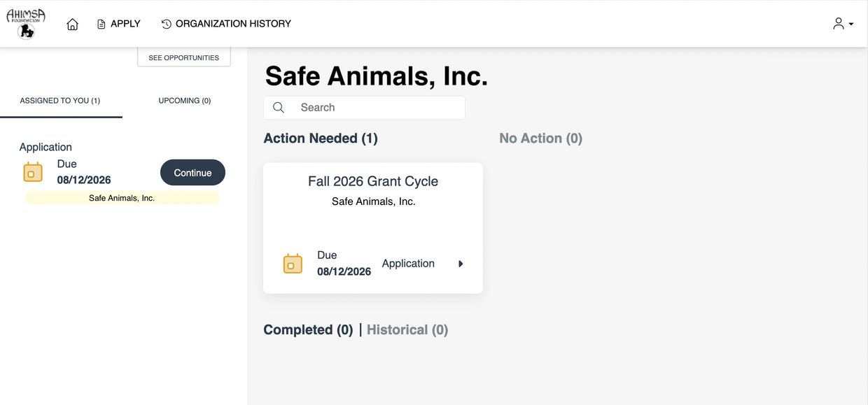The image size is (868, 405).
Task: Show the Historical section
Action: (407, 329)
